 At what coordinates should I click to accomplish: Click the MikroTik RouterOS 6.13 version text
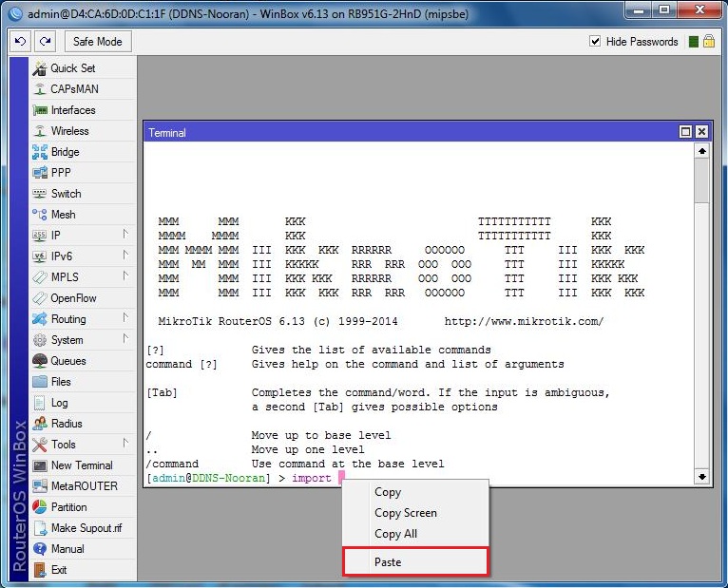(x=278, y=321)
